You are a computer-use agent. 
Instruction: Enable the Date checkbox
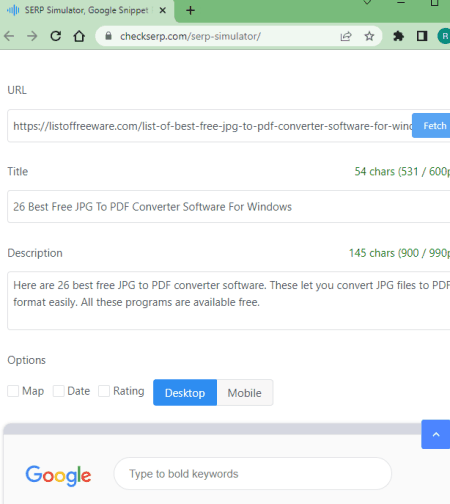[59, 391]
